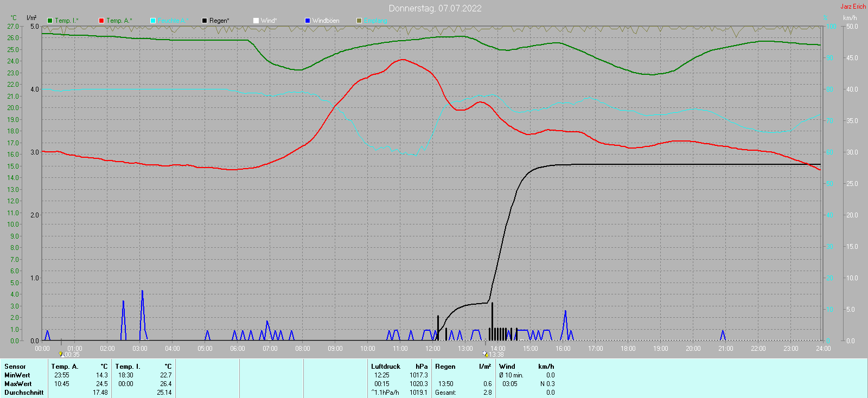Click the '2.8' rain total value
Image resolution: width=868 pixels, height=398 pixels.
coord(488,393)
